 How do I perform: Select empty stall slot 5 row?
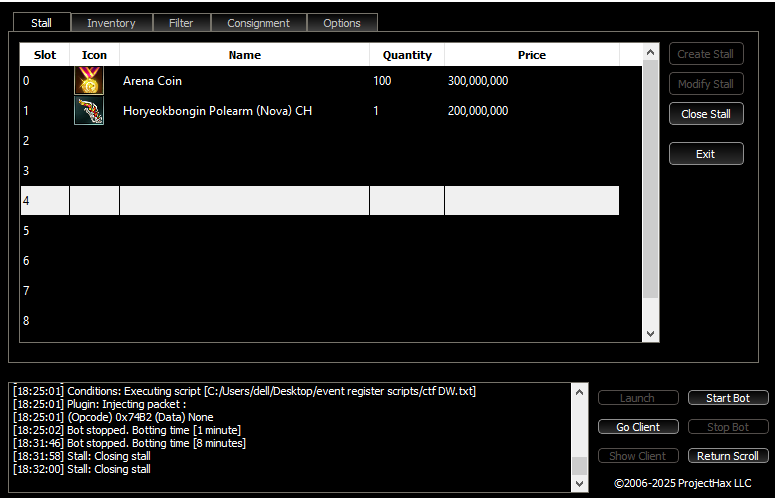tap(320, 231)
